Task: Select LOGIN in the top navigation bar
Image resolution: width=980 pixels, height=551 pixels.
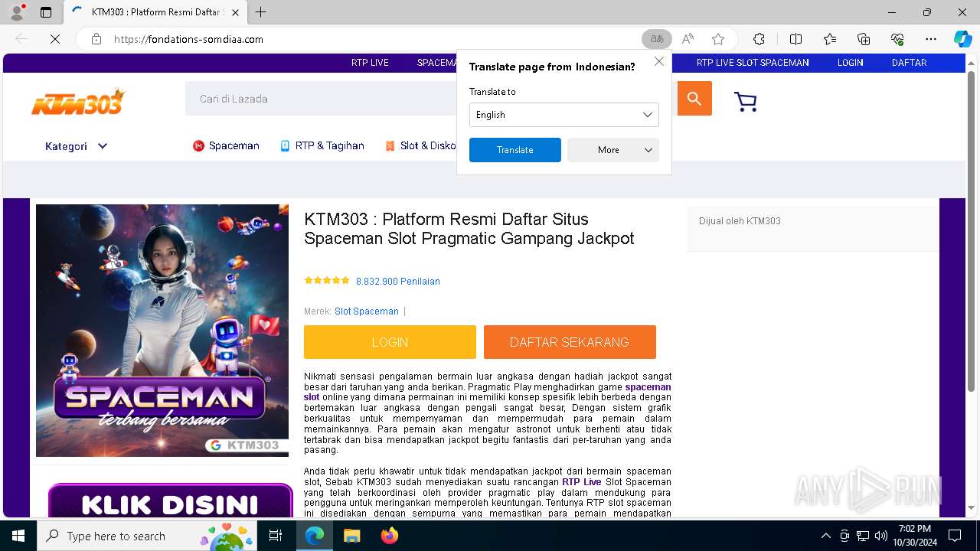Action: coord(850,63)
